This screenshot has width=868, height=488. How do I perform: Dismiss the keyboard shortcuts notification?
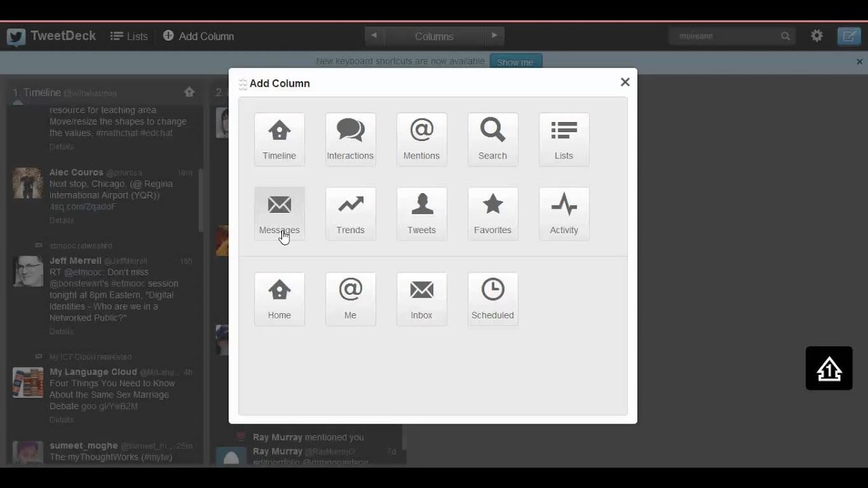(x=859, y=62)
